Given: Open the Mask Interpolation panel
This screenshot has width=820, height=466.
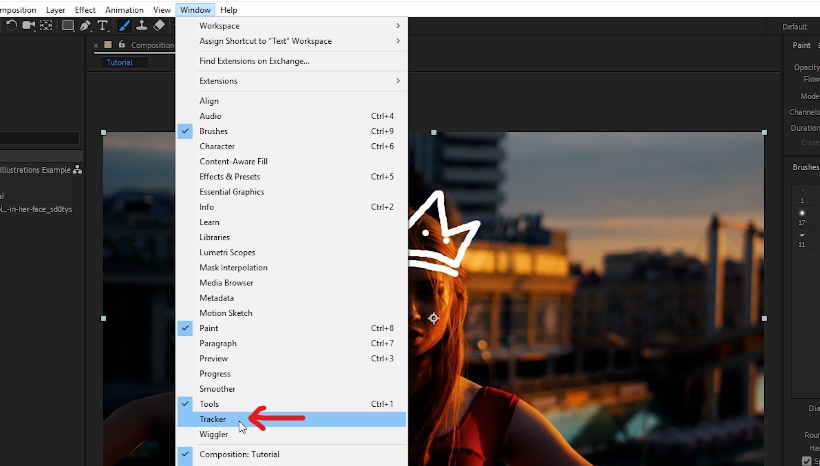Looking at the screenshot, I should (x=292, y=268).
